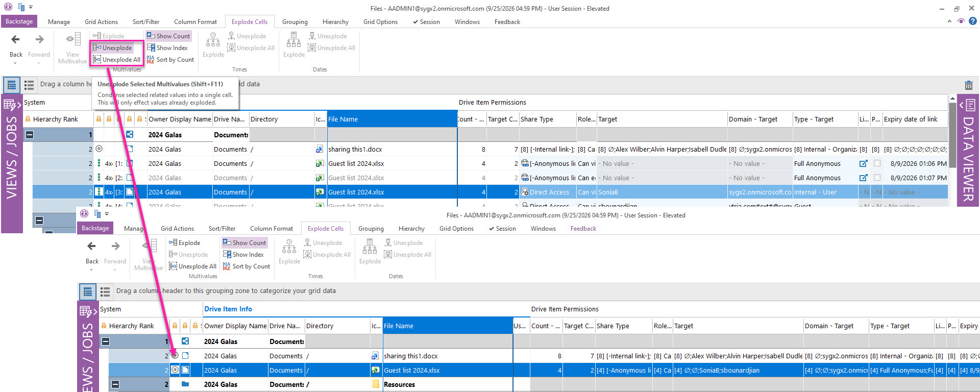
Task: Tick the checkbox in the 8/9/2026 01:06 PM row
Action: [x=877, y=164]
